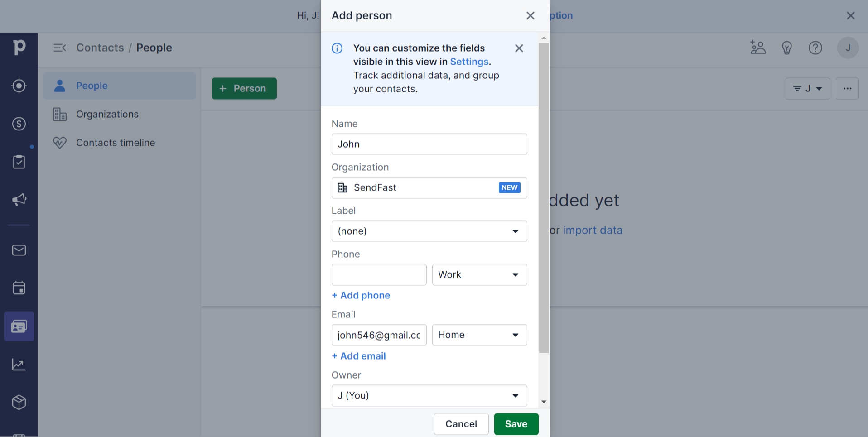This screenshot has width=868, height=437.
Task: Open the Activities section in the sidebar
Action: pos(19,161)
